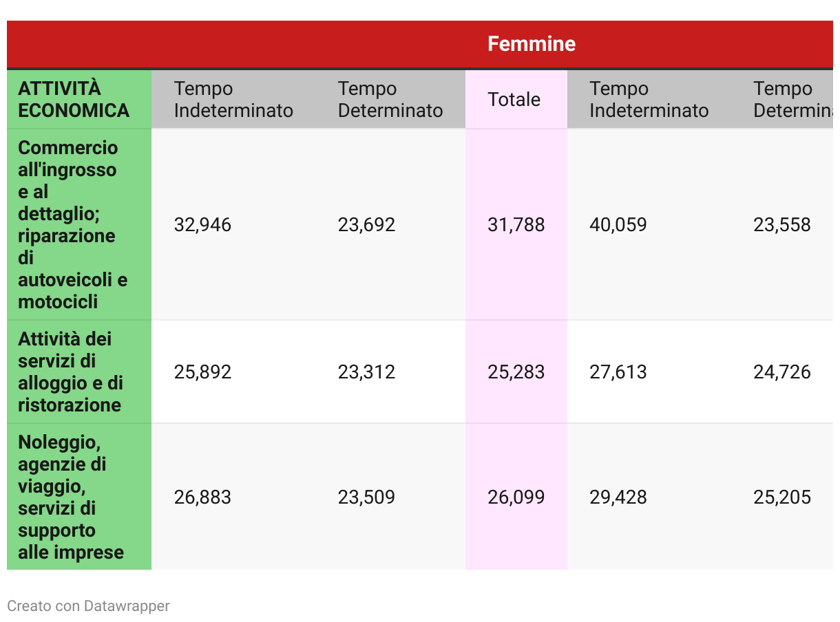Select the highlighted total cell 31,788
Viewport: 840px width, 622px height.
coord(516,225)
